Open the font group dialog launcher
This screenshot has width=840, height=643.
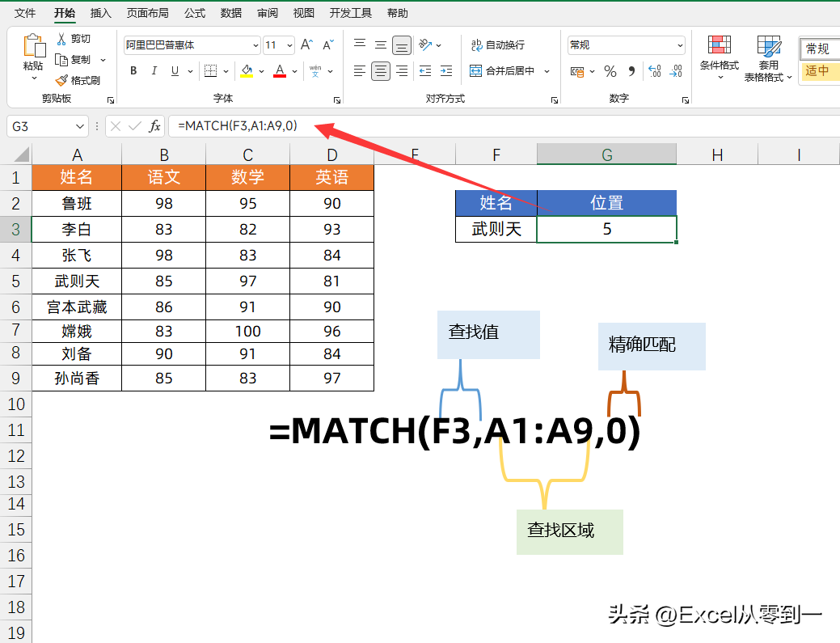(337, 100)
